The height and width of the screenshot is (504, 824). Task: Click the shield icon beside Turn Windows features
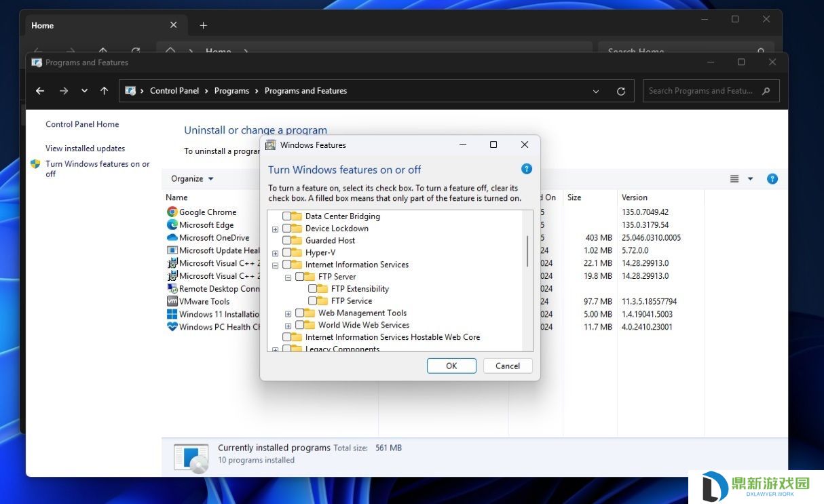(x=35, y=164)
